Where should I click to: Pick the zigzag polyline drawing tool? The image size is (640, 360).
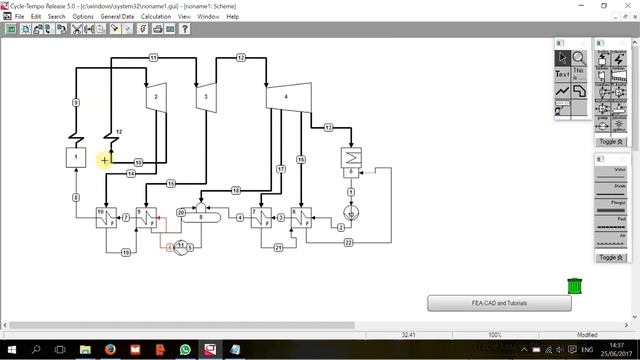[562, 91]
